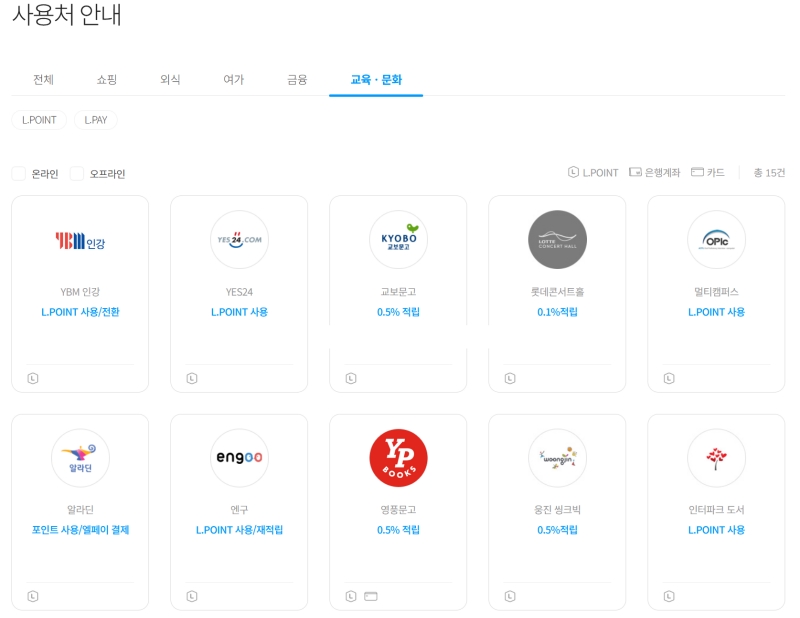800x618 pixels.
Task: Enable the 온라인 checkbox
Action: pyautogui.click(x=19, y=174)
